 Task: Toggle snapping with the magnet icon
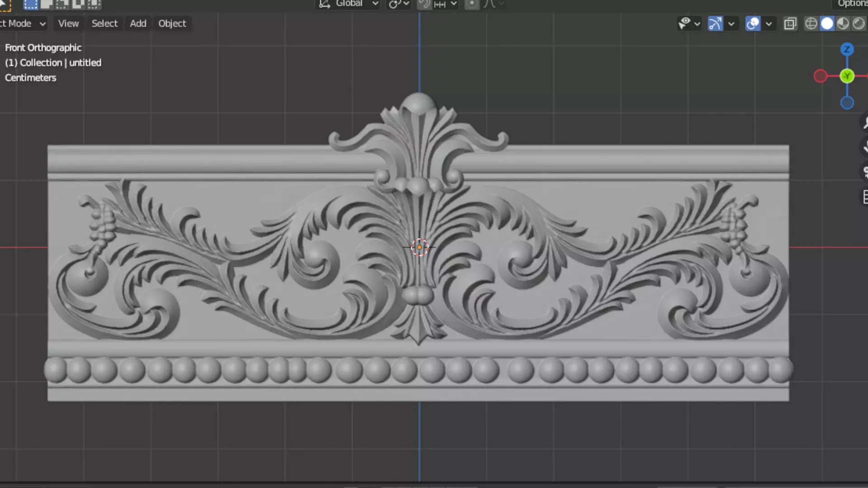pos(424,4)
